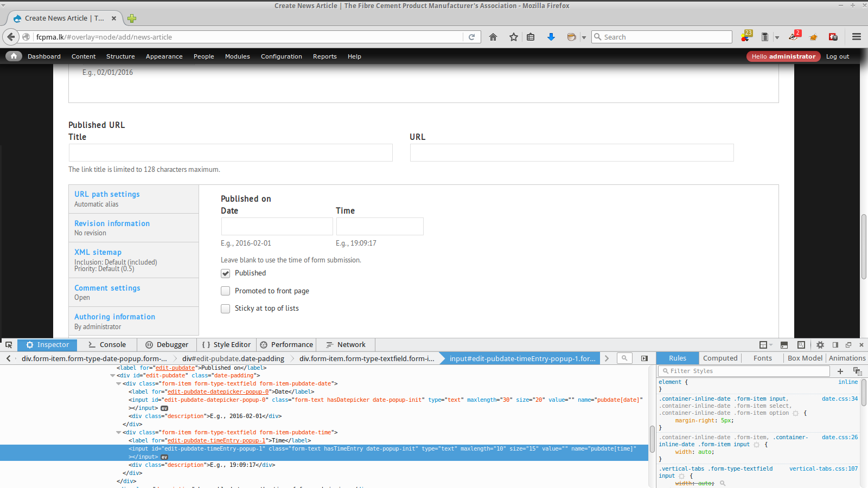The width and height of the screenshot is (868, 488).
Task: Open frame selection dropdown in devtools
Action: tap(765, 345)
